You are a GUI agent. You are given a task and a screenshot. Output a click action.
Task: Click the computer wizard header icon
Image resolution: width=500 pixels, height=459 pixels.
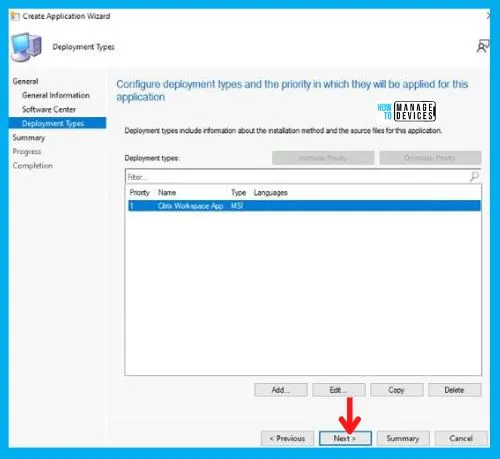click(26, 47)
